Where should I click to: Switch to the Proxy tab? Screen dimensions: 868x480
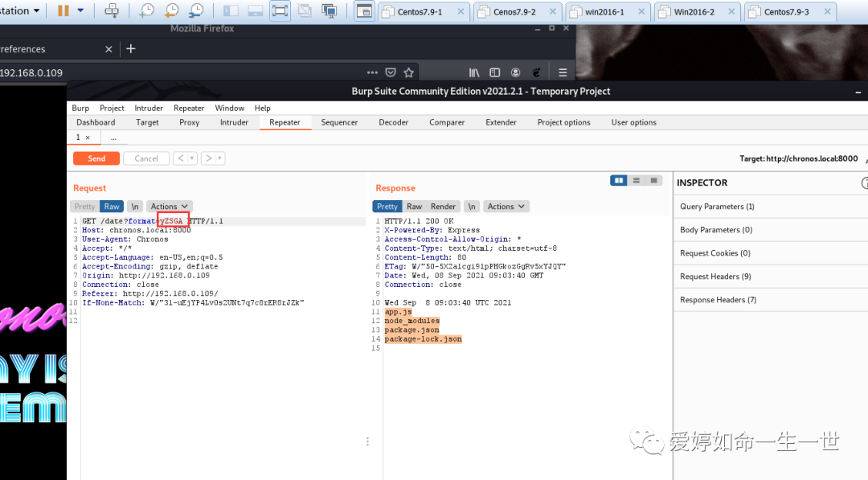[x=190, y=122]
